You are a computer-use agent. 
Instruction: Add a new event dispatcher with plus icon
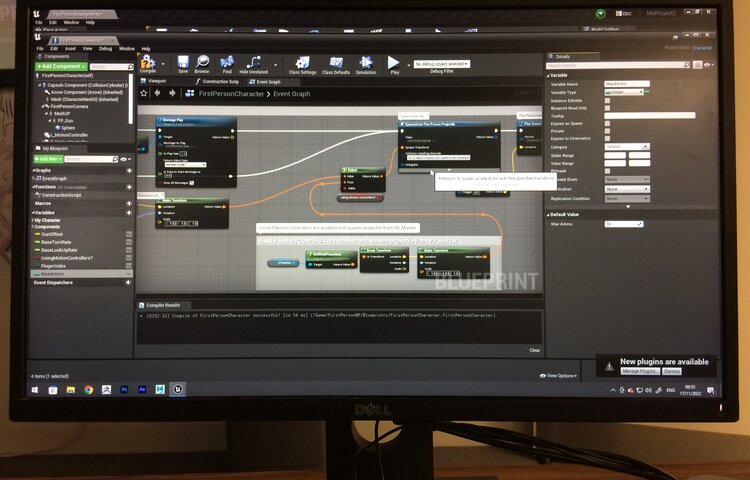tap(128, 283)
